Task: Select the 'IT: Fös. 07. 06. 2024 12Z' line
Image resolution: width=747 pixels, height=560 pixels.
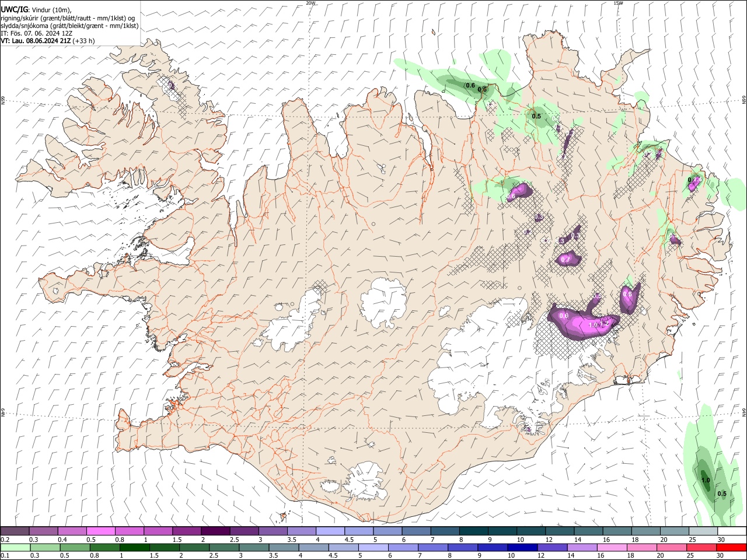Action: [36, 33]
